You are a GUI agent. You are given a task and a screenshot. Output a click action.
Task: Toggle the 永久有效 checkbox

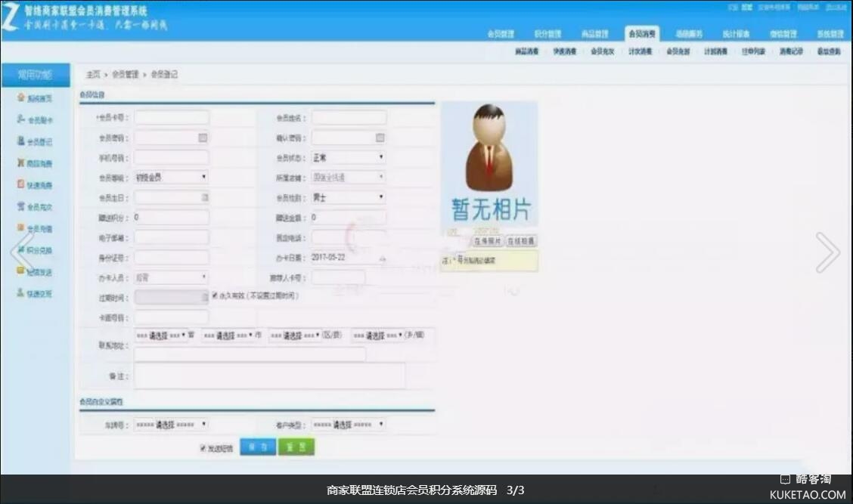tap(216, 295)
